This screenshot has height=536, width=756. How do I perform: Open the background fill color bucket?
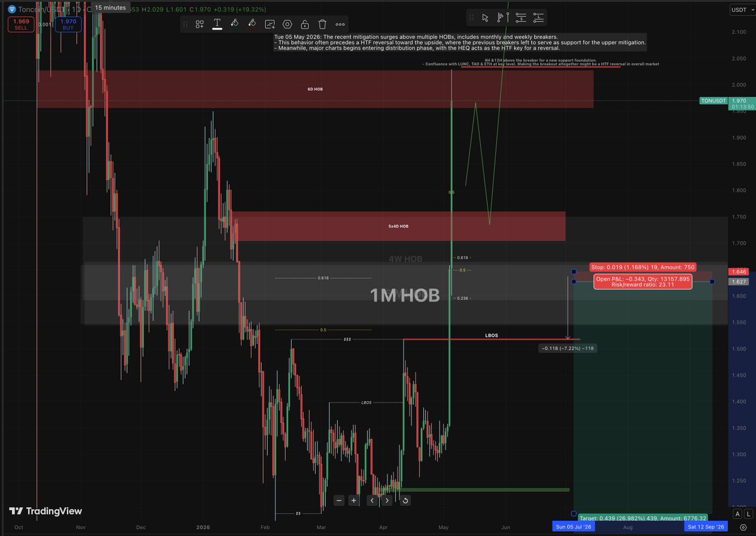(252, 24)
